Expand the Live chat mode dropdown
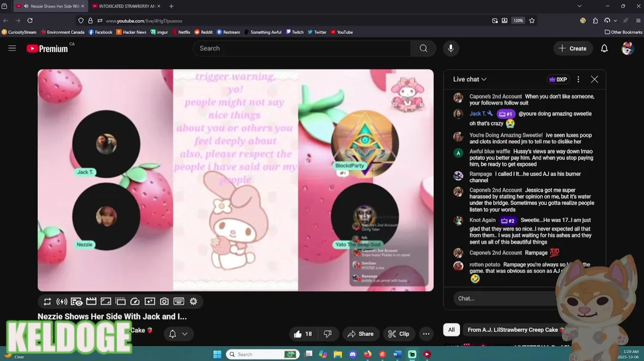Image resolution: width=644 pixels, height=361 pixels. coord(470,79)
